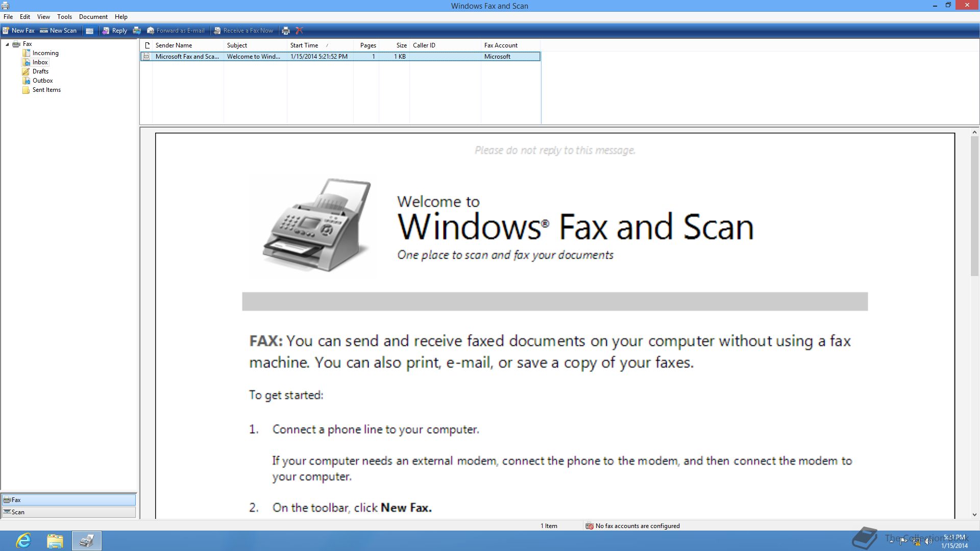Sort by Subject column header

tap(255, 45)
